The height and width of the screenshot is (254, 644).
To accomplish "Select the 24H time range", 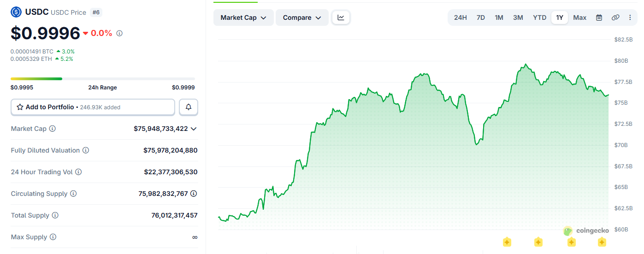I will (x=460, y=18).
